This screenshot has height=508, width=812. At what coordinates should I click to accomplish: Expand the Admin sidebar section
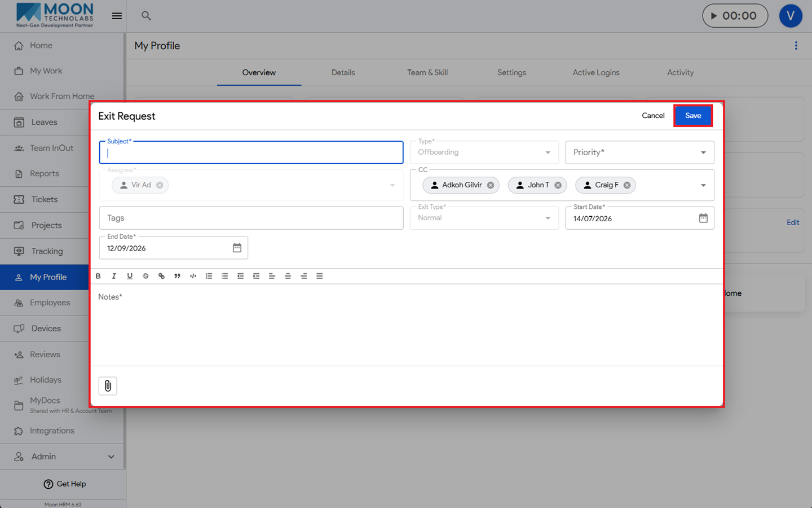(62, 457)
